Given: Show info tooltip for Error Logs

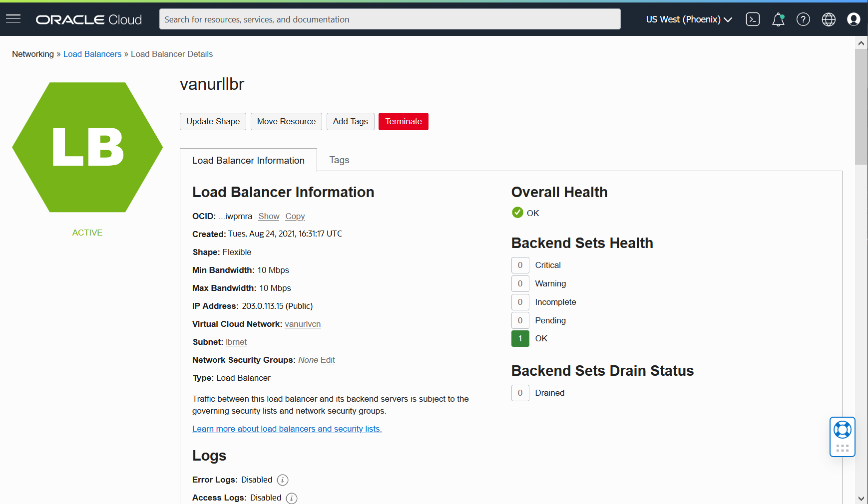Looking at the screenshot, I should coord(282,480).
